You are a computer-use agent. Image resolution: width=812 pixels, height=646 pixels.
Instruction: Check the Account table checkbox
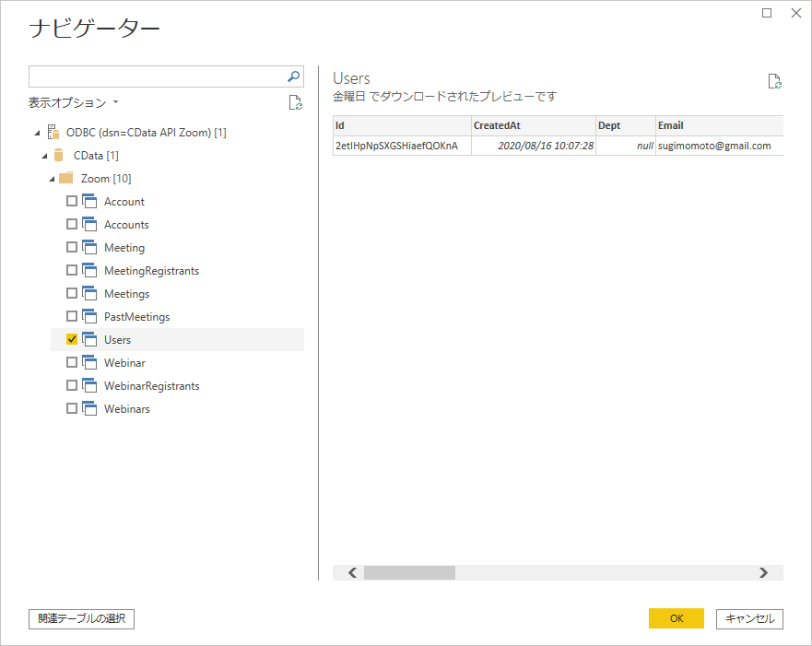click(72, 202)
